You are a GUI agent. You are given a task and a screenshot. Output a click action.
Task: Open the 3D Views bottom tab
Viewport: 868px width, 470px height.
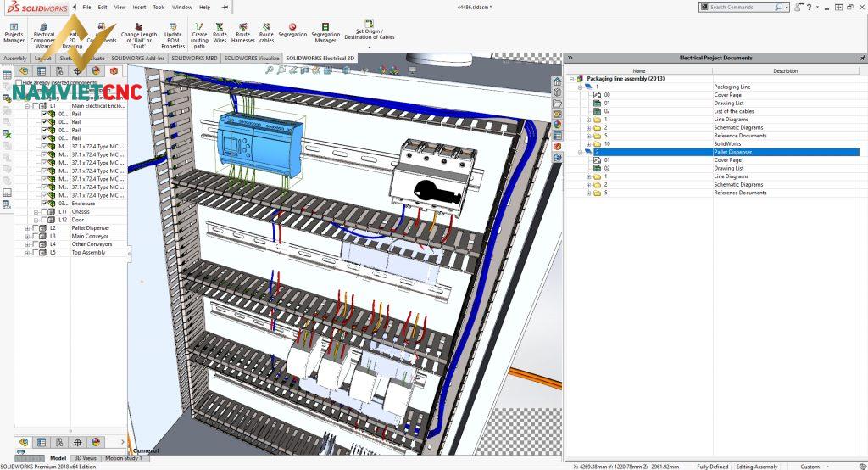86,458
